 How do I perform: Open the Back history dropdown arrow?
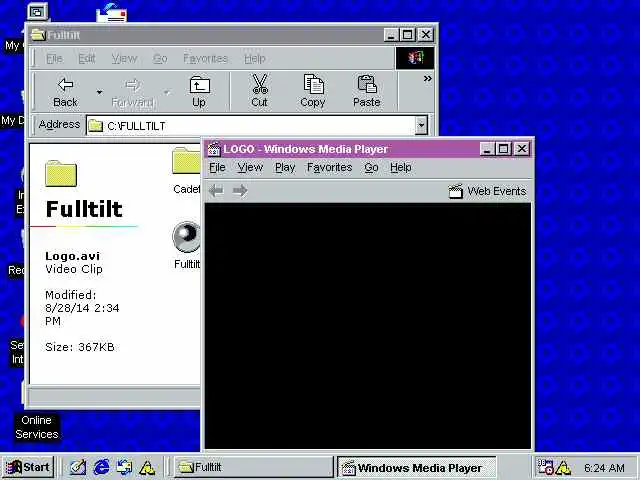point(99,93)
